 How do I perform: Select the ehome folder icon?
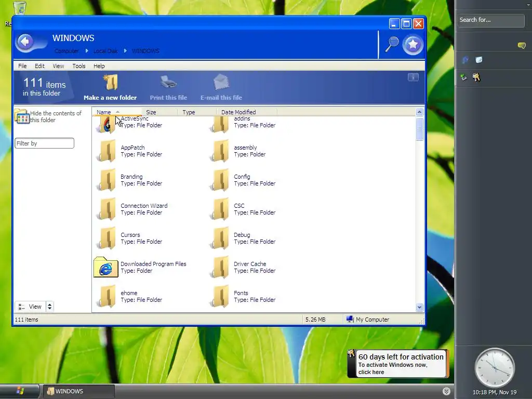(107, 297)
